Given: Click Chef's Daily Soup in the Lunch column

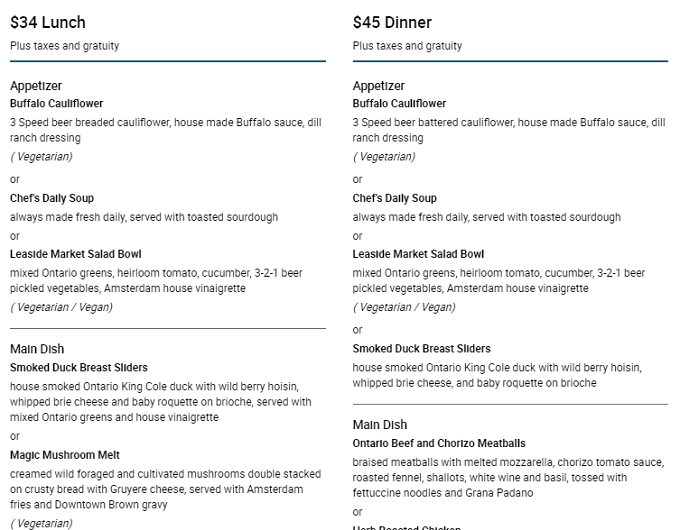Looking at the screenshot, I should [52, 198].
